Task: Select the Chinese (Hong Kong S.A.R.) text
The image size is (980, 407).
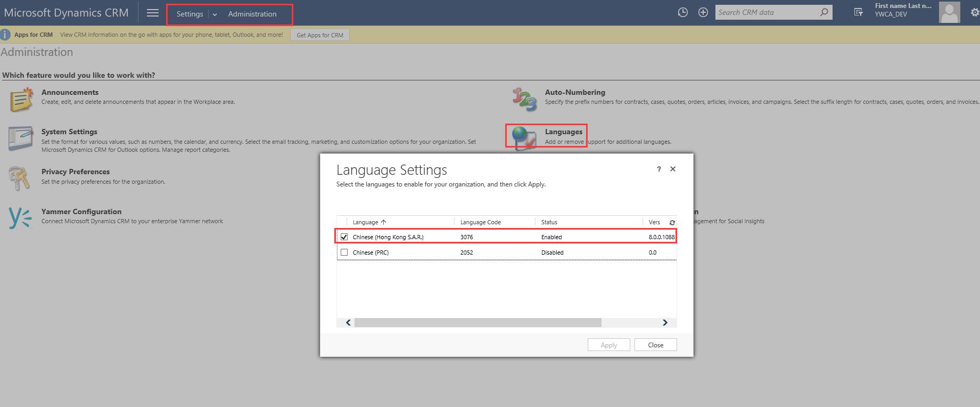Action: [388, 237]
